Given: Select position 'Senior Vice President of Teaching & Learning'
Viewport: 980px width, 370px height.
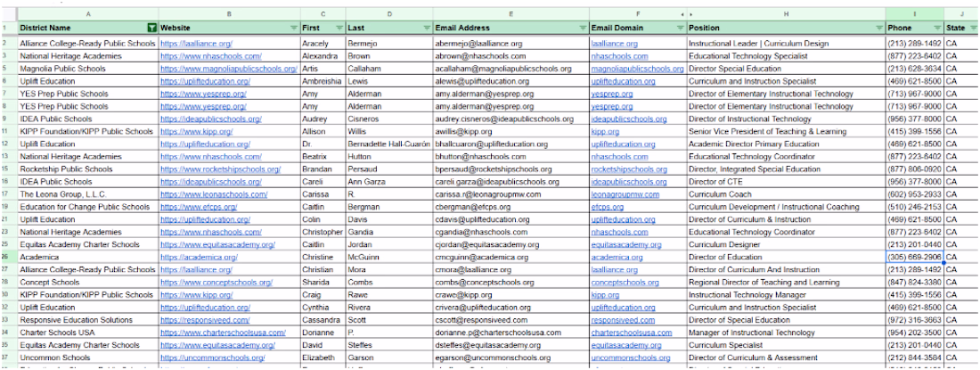Looking at the screenshot, I should pos(787,131).
